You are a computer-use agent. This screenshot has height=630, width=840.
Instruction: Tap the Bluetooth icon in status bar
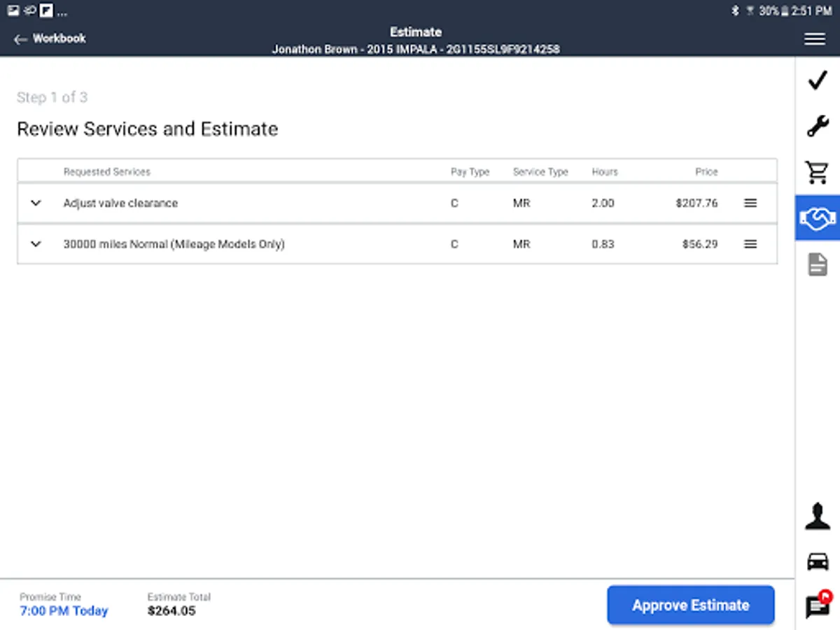coord(735,10)
